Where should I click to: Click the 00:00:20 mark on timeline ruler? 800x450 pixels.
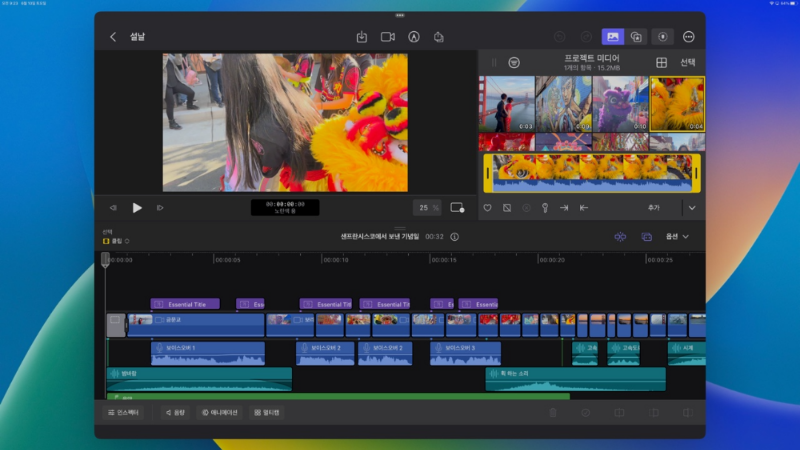[x=552, y=260]
